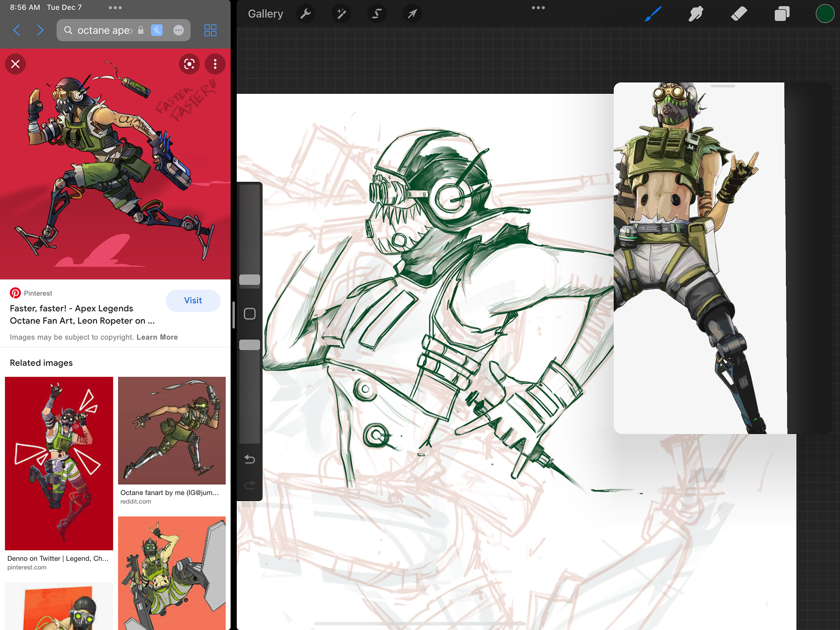Open the Layers panel
Image resolution: width=840 pixels, height=630 pixels.
(782, 14)
